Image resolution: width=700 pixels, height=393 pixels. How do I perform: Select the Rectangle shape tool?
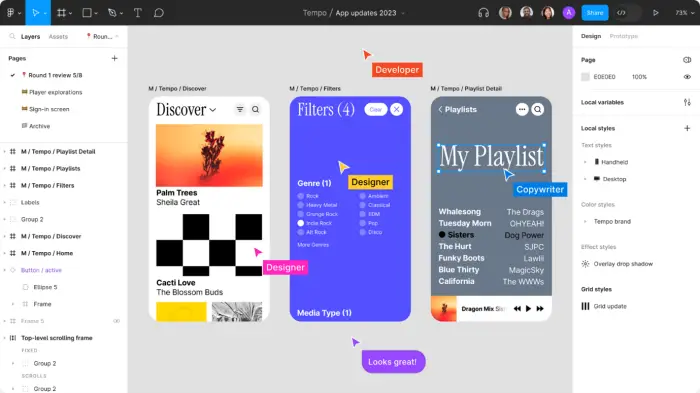coord(87,13)
